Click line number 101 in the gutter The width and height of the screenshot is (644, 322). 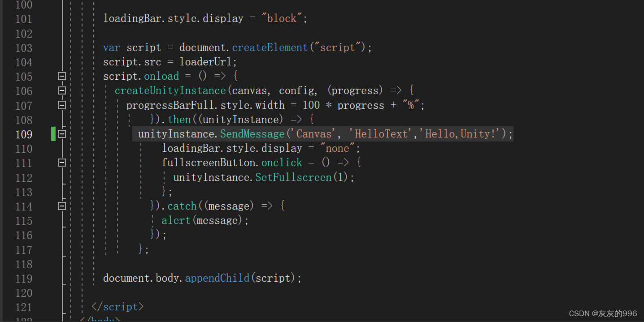click(x=24, y=19)
